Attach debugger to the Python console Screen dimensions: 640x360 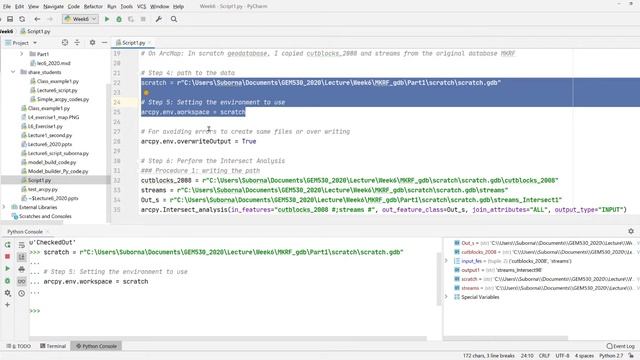(x=7, y=281)
